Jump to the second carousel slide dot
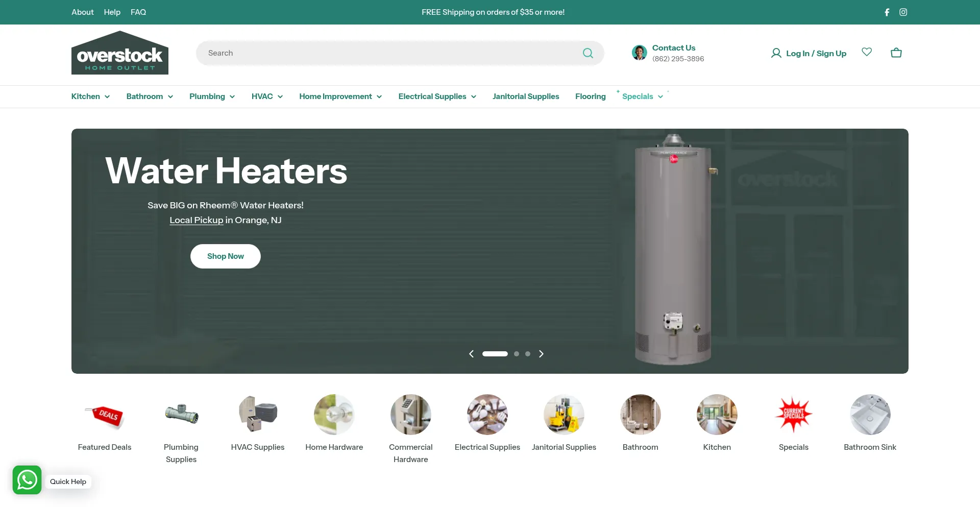 [x=517, y=354]
